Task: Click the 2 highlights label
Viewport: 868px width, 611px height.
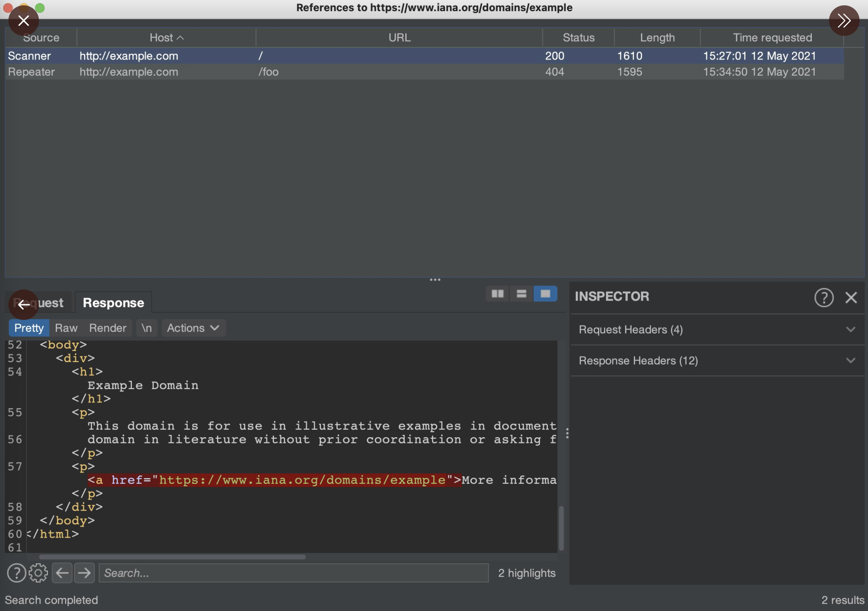Action: point(526,573)
